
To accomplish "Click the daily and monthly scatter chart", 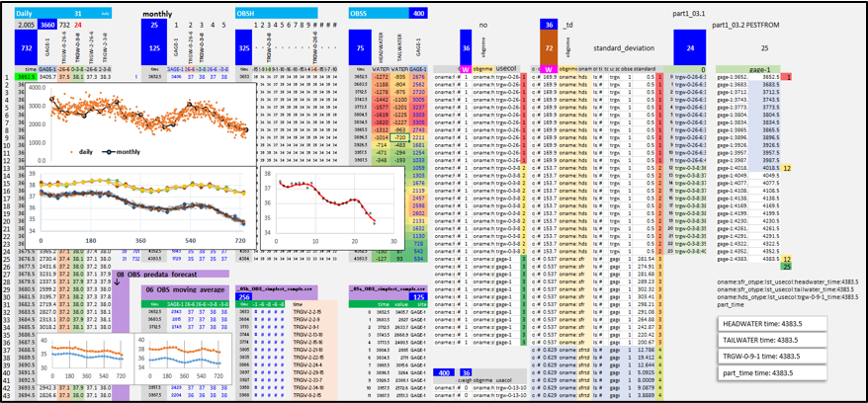I will [x=140, y=123].
